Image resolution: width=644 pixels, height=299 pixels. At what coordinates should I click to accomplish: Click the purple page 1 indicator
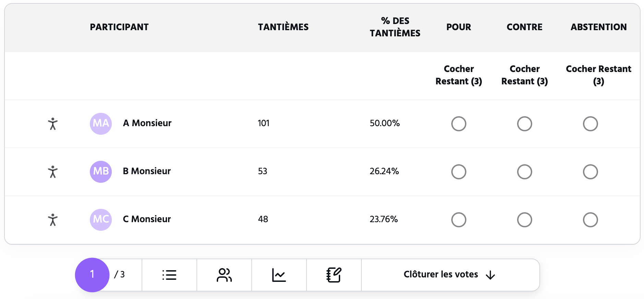click(x=92, y=275)
